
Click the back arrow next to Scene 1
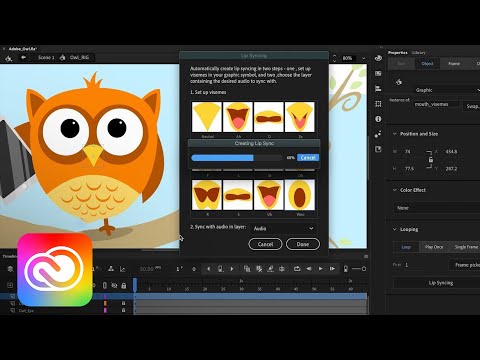[23, 57]
